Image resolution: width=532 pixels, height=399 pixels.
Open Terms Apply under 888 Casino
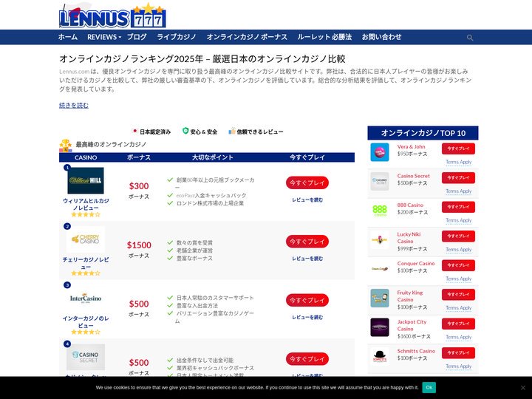point(458,220)
